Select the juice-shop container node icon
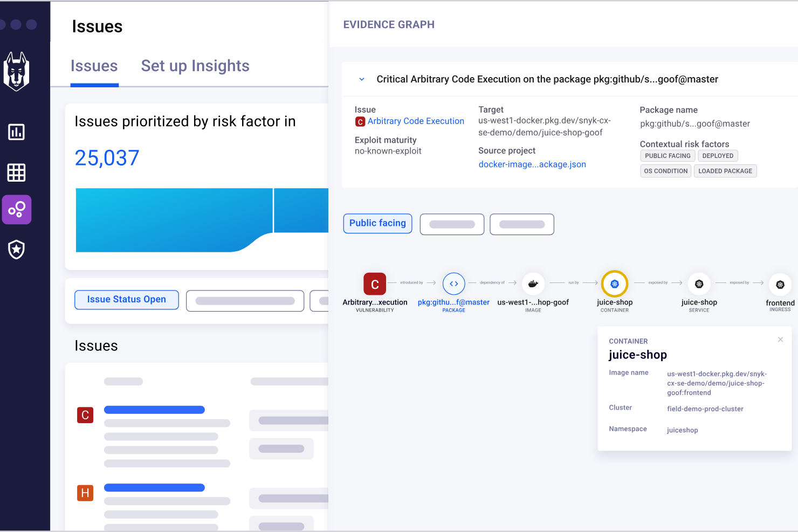The height and width of the screenshot is (532, 798). coord(615,284)
